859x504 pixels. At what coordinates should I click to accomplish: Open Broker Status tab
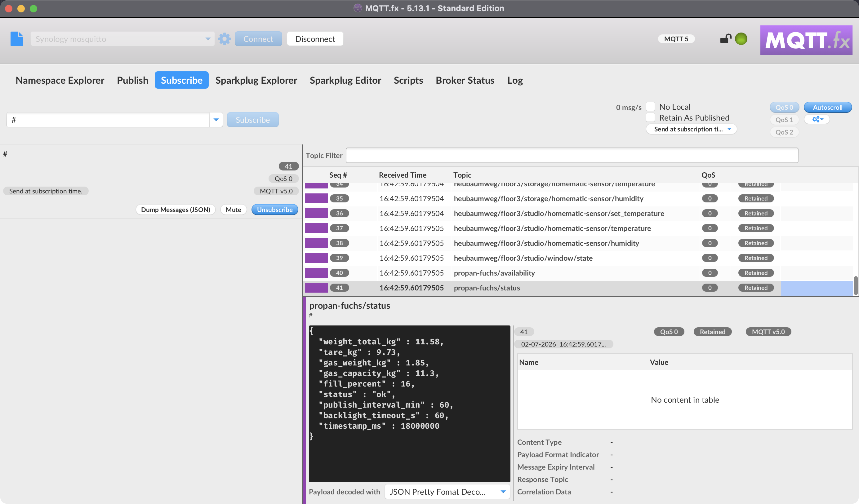click(465, 80)
